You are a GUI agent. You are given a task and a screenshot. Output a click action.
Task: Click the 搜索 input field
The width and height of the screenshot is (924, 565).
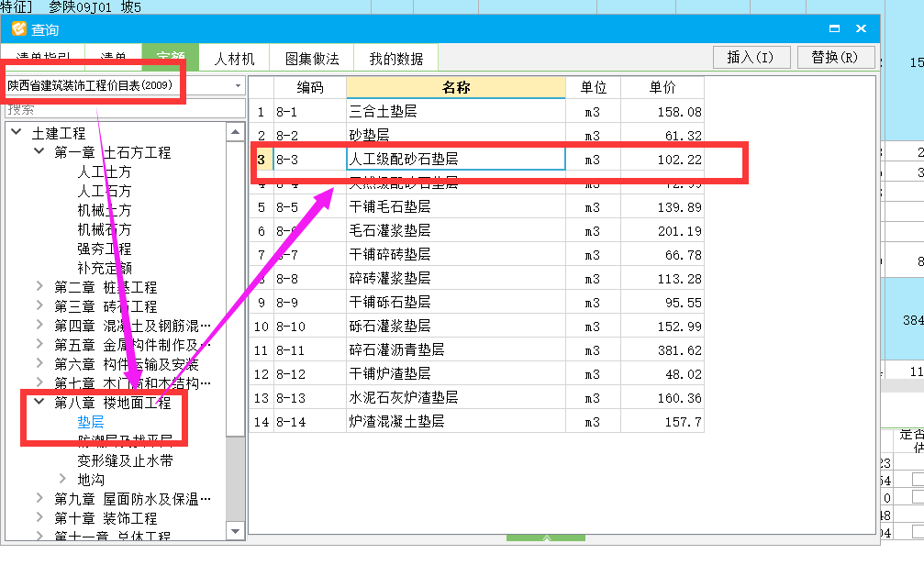(x=125, y=109)
